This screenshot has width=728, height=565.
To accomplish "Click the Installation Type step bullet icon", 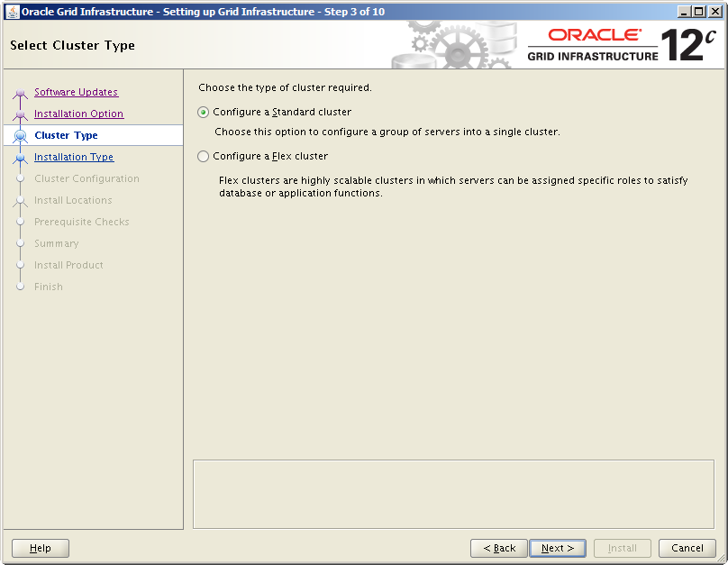I will [x=21, y=158].
